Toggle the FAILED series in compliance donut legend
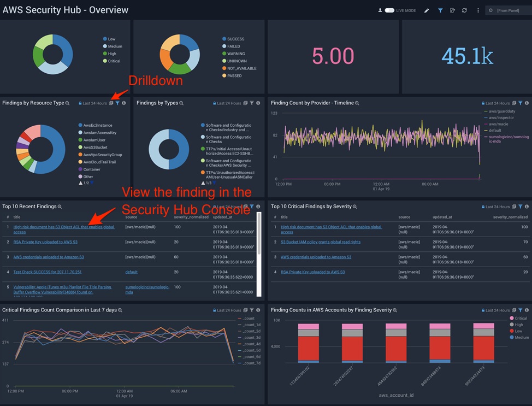Viewport: 532px width, 406px height. tap(231, 46)
